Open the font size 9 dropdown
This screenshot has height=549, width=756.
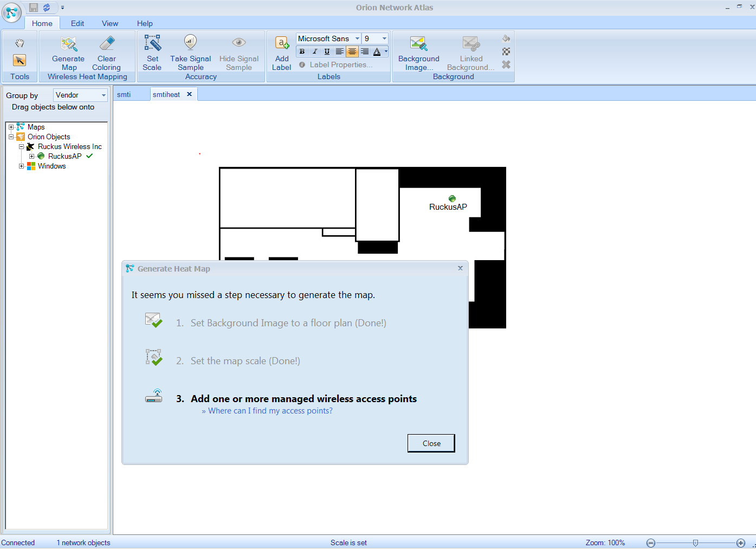point(384,38)
